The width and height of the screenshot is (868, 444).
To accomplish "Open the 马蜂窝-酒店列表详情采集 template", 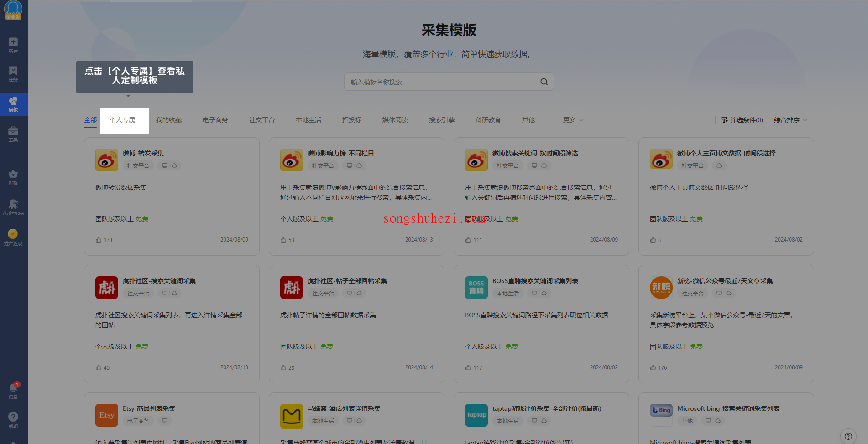I will [x=344, y=408].
